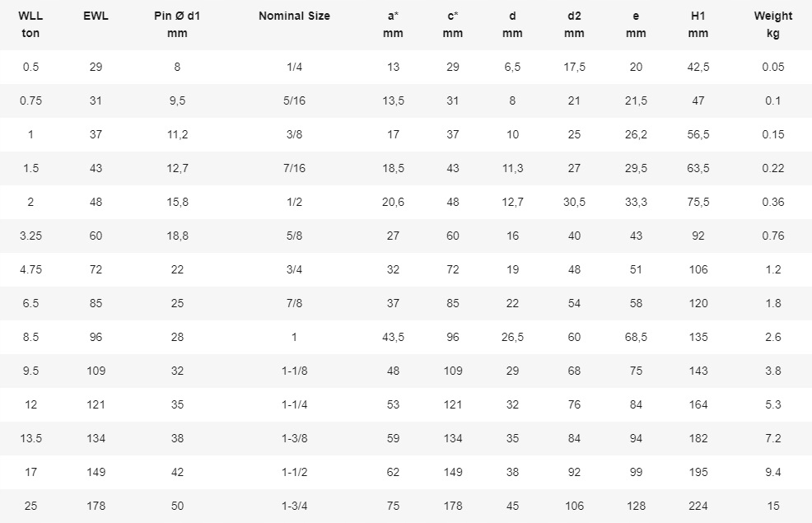Click the WLL ton column header
Viewport: 812px width, 523px height.
30,25
